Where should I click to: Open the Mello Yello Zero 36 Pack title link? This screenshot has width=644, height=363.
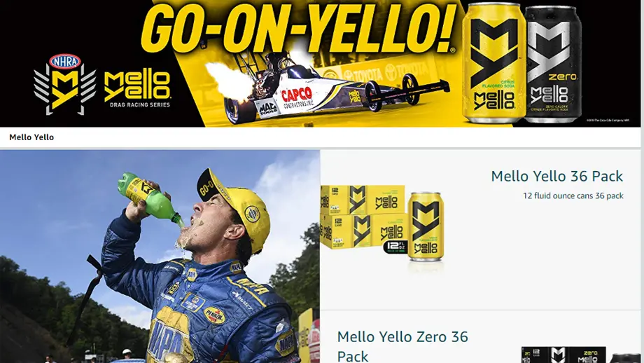[x=402, y=345]
